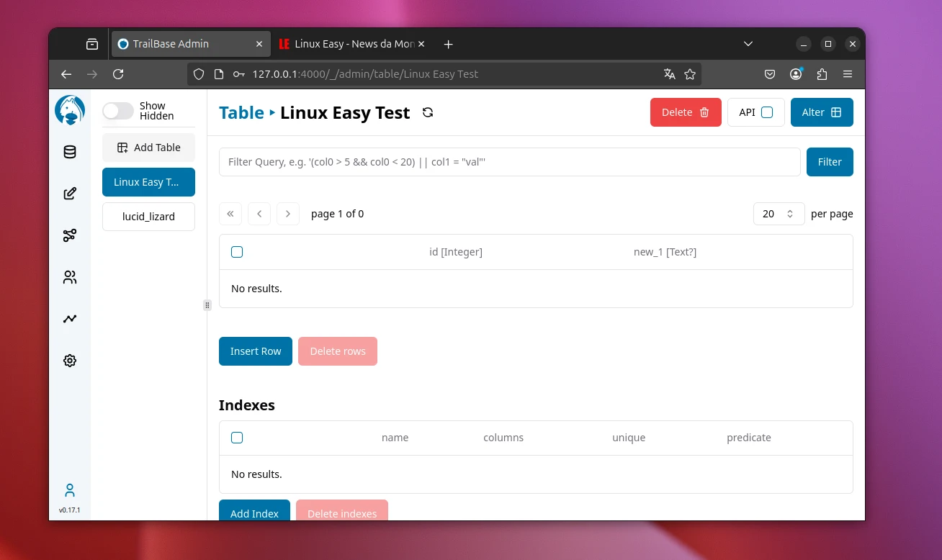
Task: Open the Accounts section from the sidebar
Action: point(69,276)
